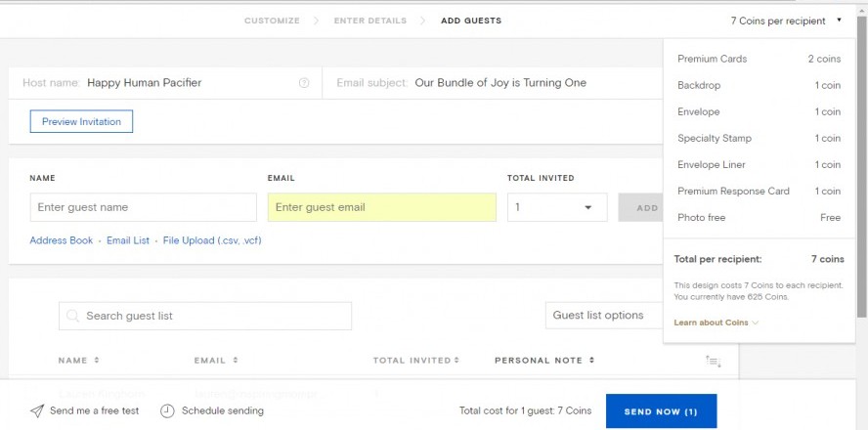
Task: Select the Add Guests step
Action: [471, 21]
